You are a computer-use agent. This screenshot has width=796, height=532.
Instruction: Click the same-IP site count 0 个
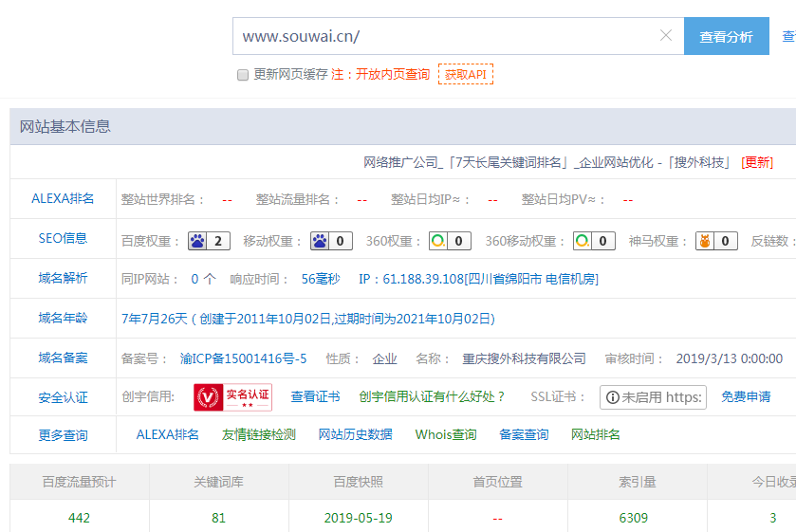[x=204, y=279]
